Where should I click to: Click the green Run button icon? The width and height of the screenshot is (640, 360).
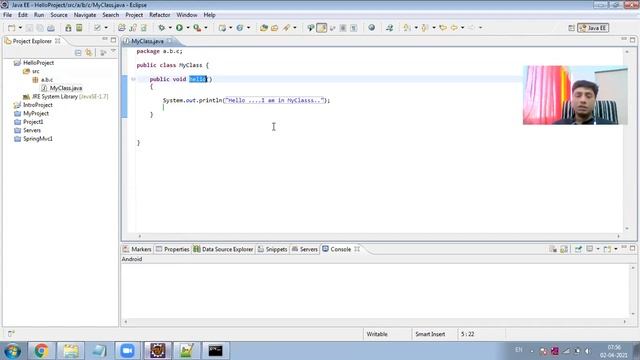point(179,28)
